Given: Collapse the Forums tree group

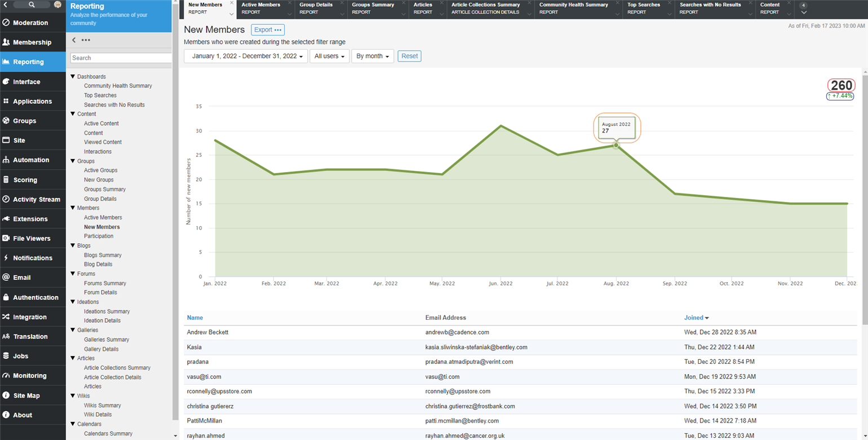Looking at the screenshot, I should pos(73,274).
